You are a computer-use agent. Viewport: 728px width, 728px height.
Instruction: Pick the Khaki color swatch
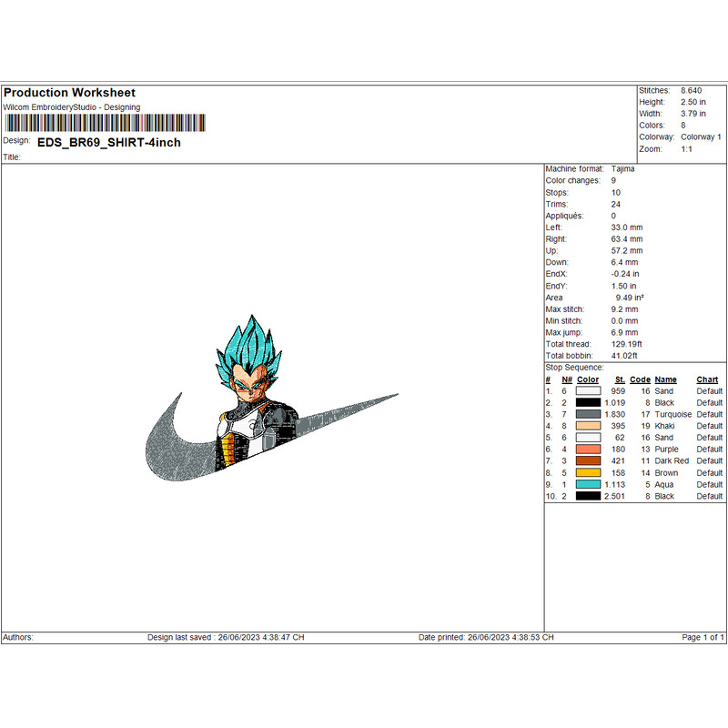[588, 426]
